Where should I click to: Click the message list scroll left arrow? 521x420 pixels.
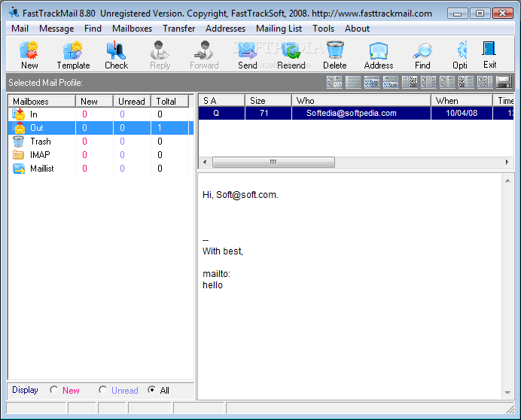tap(205, 162)
